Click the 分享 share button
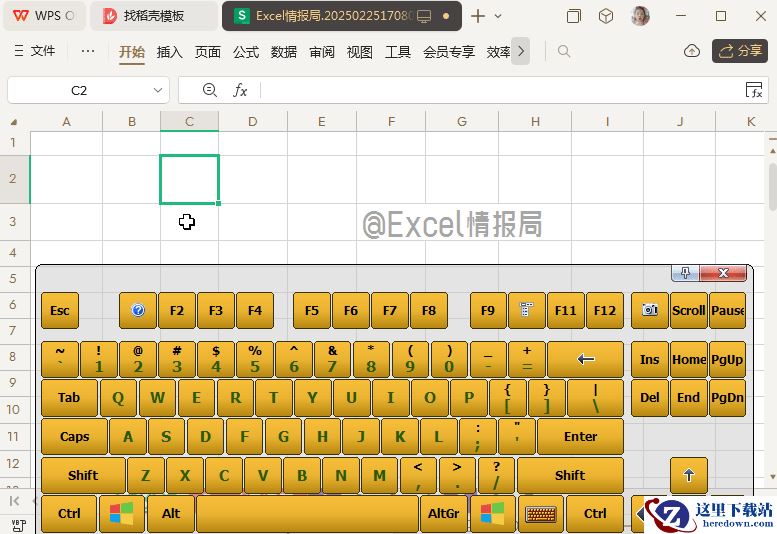The width and height of the screenshot is (777, 534). pyautogui.click(x=740, y=51)
